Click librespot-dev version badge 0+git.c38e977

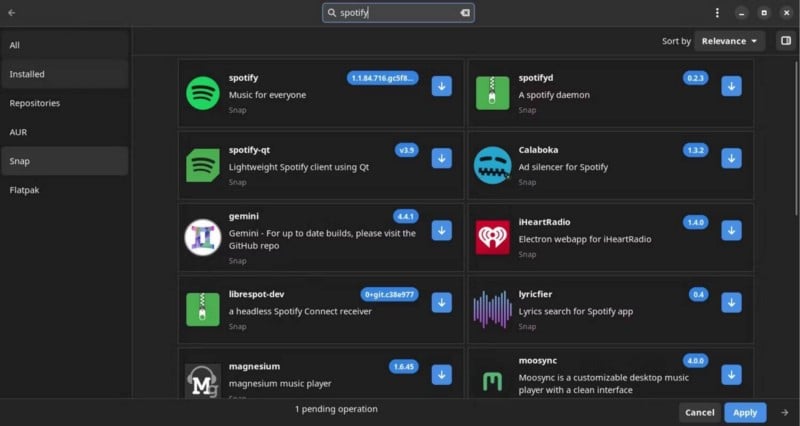[x=389, y=294]
